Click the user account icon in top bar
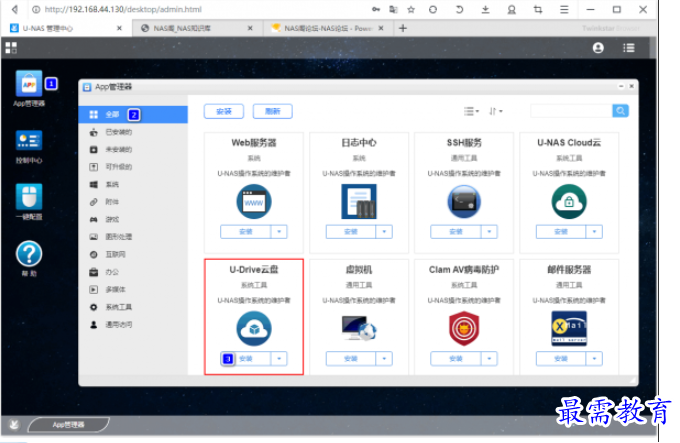 point(598,48)
